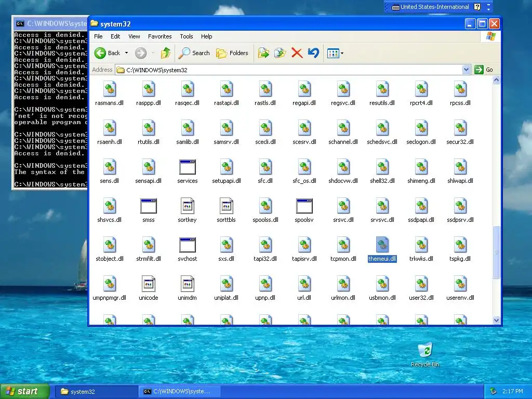This screenshot has width=532, height=399.
Task: Select the unicode file icon
Action: [x=148, y=284]
